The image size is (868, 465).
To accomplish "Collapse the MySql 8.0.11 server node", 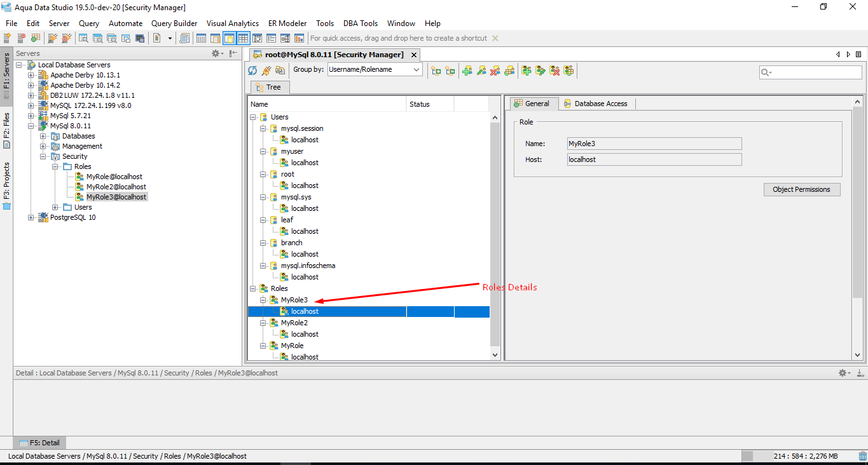I will point(31,126).
